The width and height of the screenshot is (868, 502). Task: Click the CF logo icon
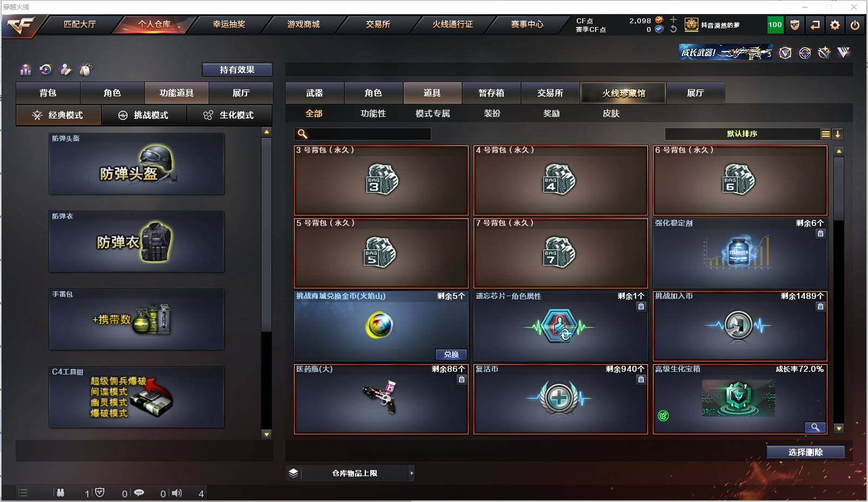(x=21, y=25)
